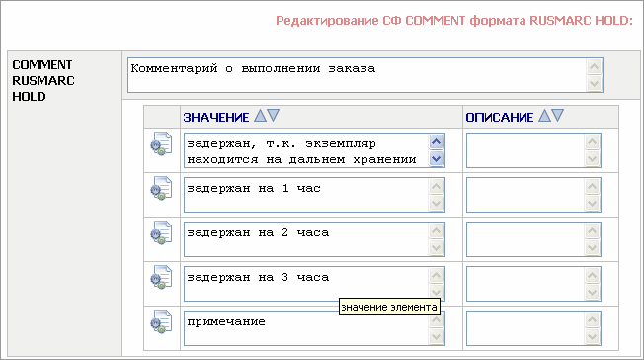The height and width of the screenshot is (360, 644).
Task: Click scroll-up arrow in 'задержан, т.к. экземпляр' value field
Action: (x=437, y=142)
